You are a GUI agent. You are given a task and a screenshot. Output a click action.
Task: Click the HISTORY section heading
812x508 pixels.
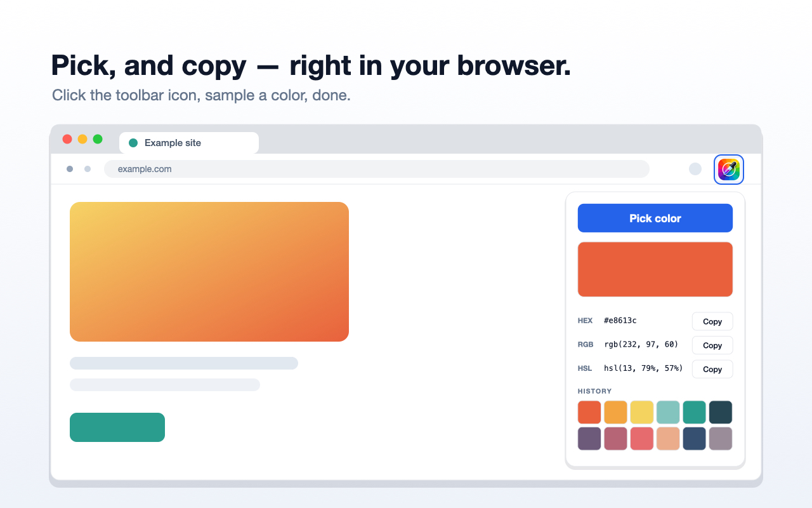[594, 391]
